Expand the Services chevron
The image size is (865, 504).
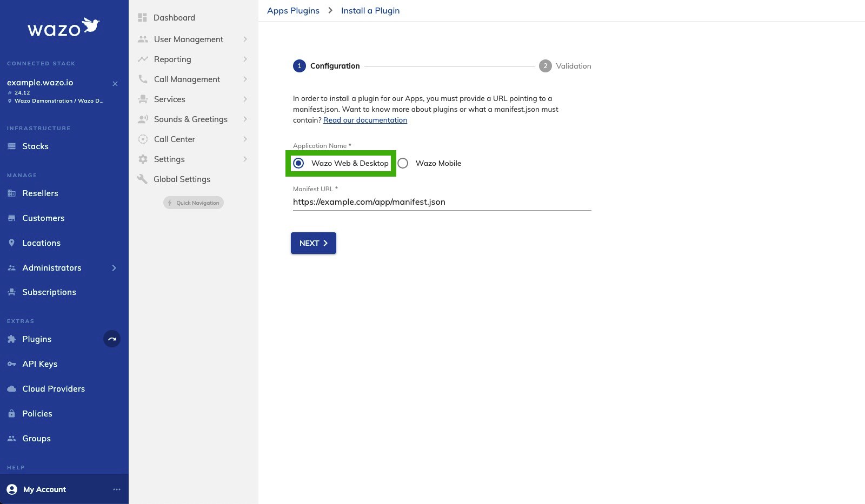pyautogui.click(x=245, y=99)
